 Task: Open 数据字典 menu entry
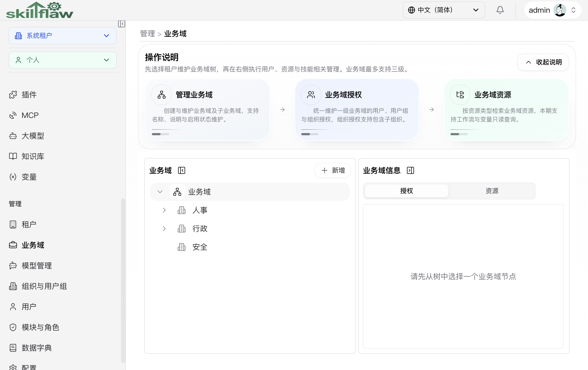pyautogui.click(x=37, y=348)
